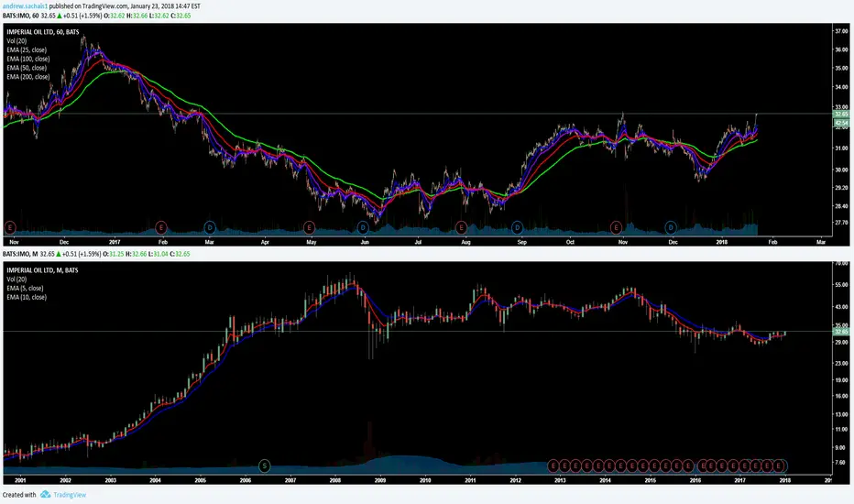Click TradingView cloud logo icon in footer
854x504 pixels.
[x=45, y=494]
